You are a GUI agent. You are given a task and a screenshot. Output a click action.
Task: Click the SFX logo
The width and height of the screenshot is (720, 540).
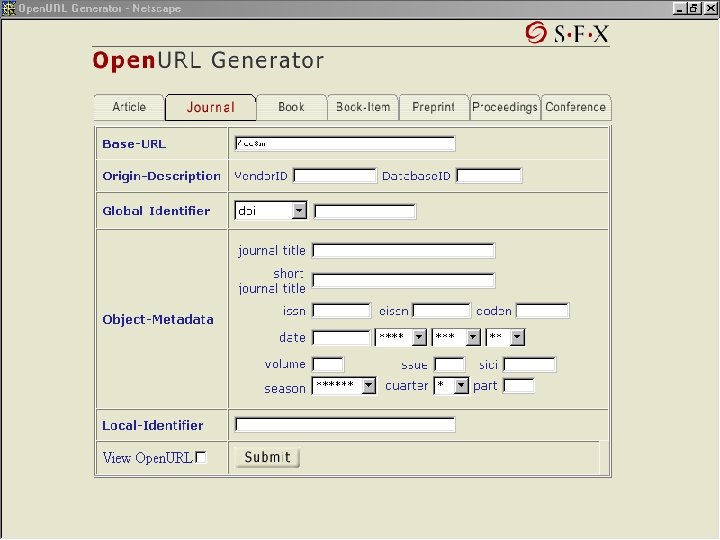tap(567, 33)
